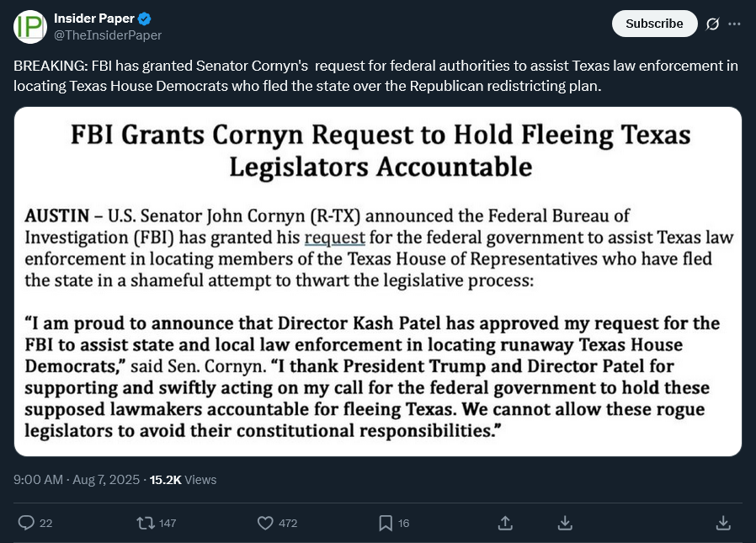
Task: Click the blue verified badge
Action: click(145, 19)
